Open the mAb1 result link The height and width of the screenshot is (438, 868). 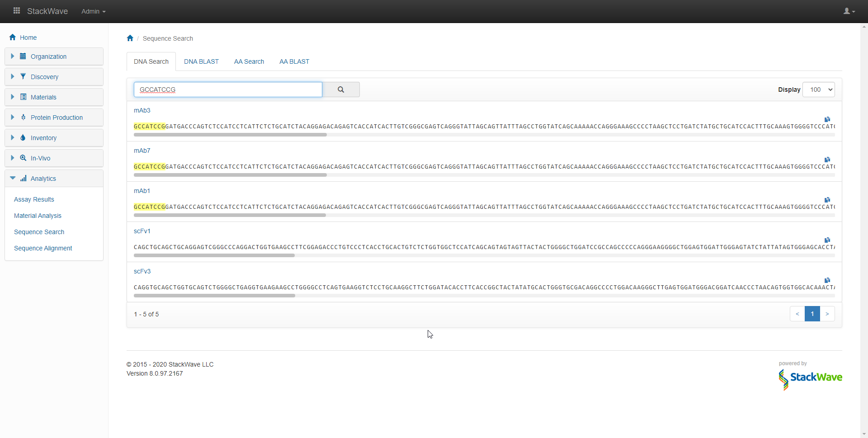tap(142, 191)
